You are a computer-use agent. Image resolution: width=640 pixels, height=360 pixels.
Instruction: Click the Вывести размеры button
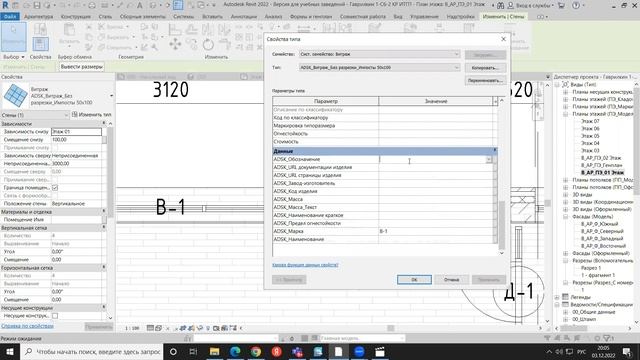pos(82,67)
